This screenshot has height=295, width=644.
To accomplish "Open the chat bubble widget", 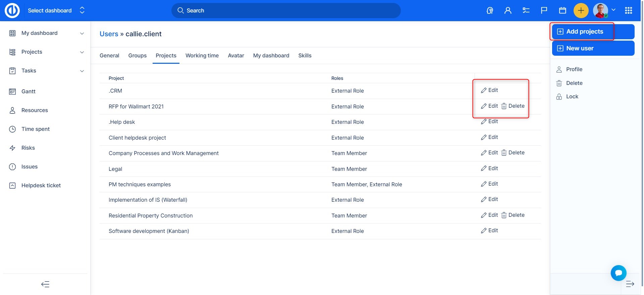I will 619,273.
